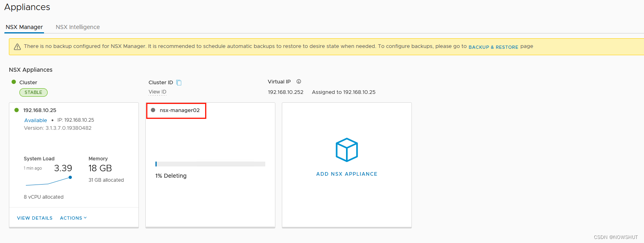This screenshot has width=644, height=243.
Task: Click the Appliances page title
Action: (x=27, y=7)
